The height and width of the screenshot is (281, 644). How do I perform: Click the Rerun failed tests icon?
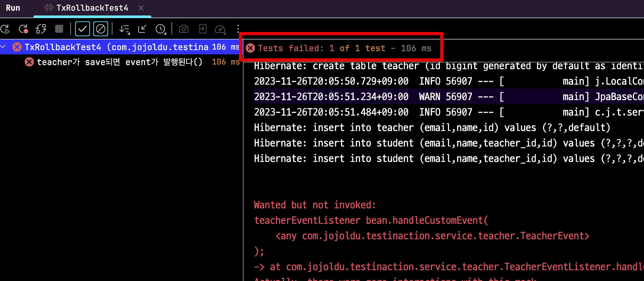tap(23, 29)
